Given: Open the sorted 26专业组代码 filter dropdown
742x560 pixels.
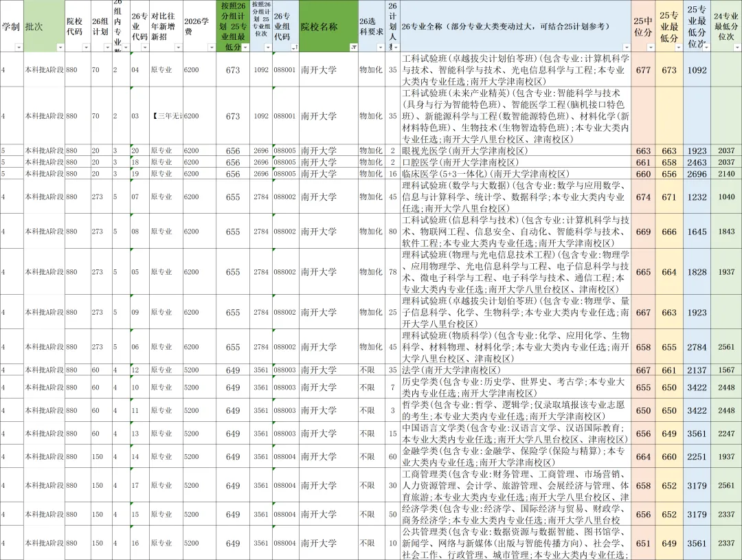Looking at the screenshot, I should [x=294, y=47].
